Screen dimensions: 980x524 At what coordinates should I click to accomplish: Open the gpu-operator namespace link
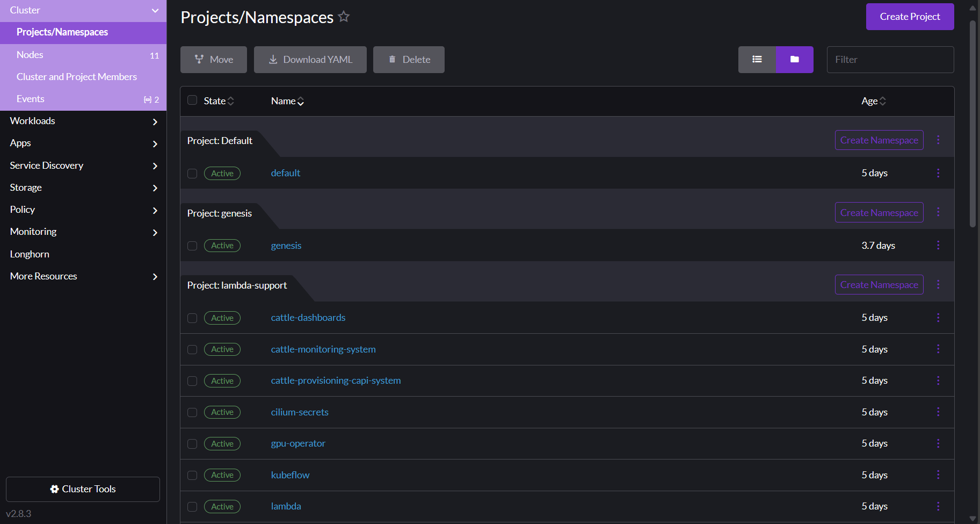point(298,443)
